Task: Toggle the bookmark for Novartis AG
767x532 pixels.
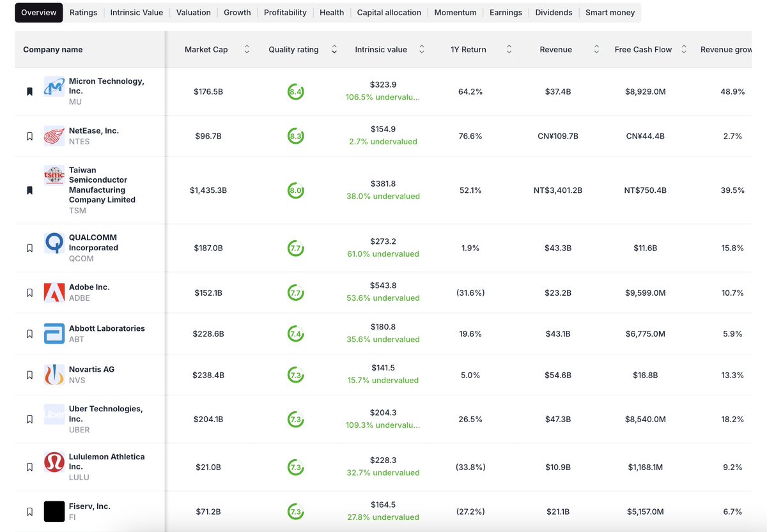Action: (x=29, y=375)
